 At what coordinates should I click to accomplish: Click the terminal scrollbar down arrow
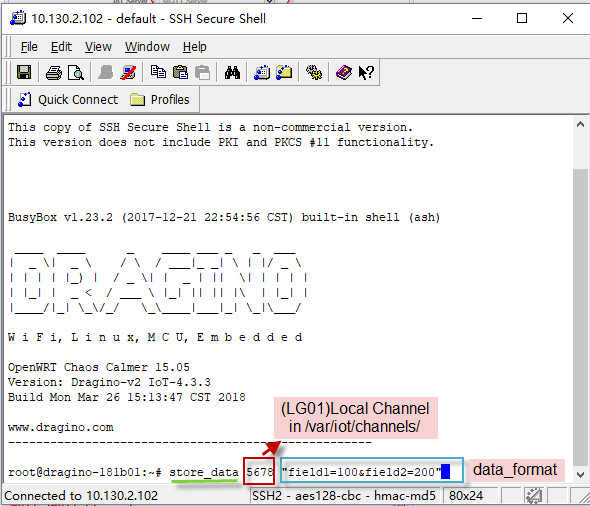click(x=580, y=474)
